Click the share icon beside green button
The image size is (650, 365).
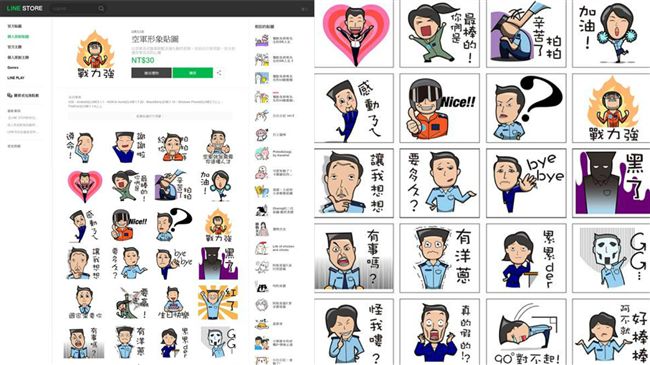coord(219,73)
